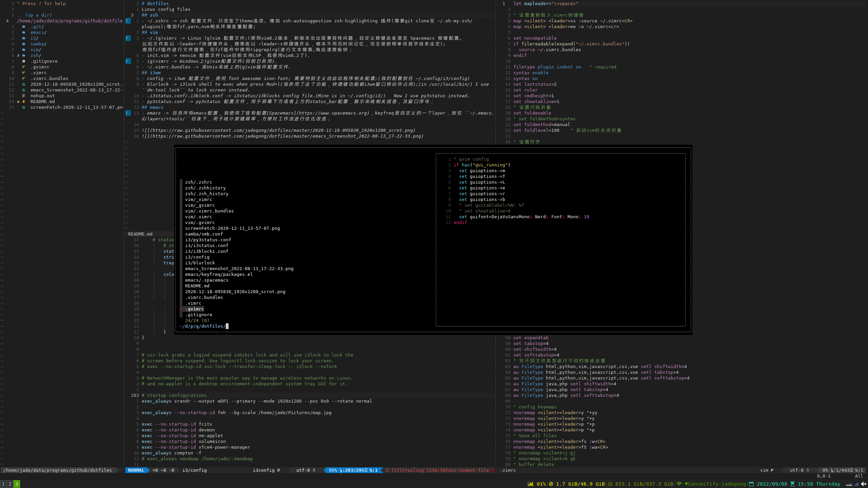This screenshot has width=868, height=488.
Task: Click the calendar icon before the date
Action: tap(751, 484)
